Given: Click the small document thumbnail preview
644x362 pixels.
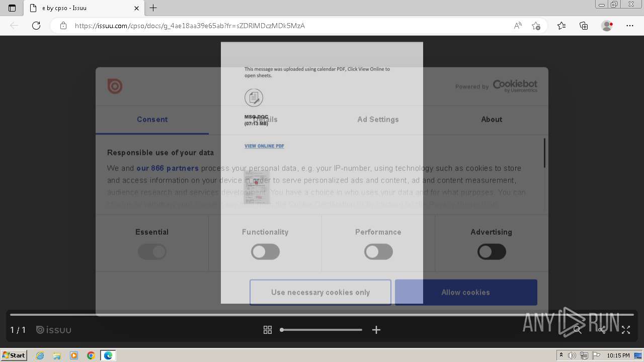Looking at the screenshot, I should (257, 187).
